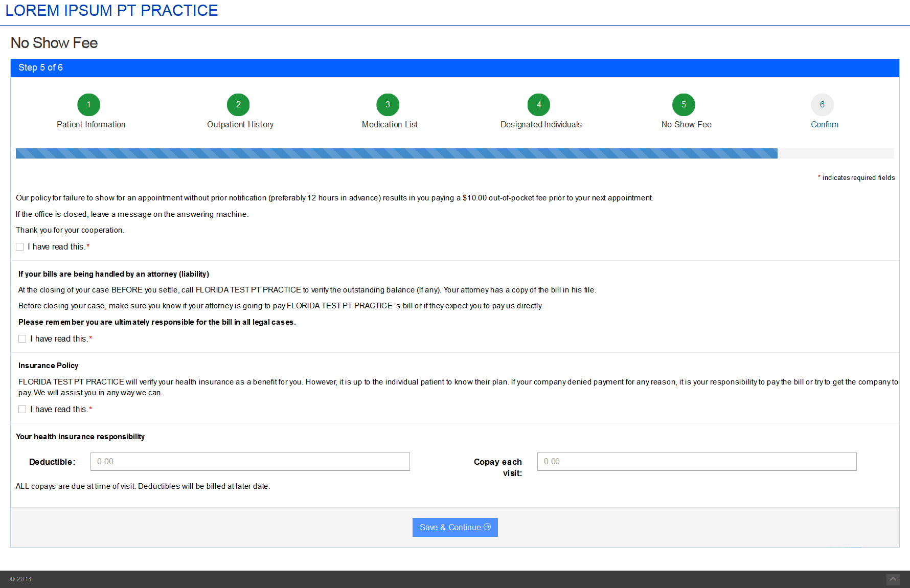
Task: Click the scroll-to-top arrow in the footer
Action: coord(893,579)
